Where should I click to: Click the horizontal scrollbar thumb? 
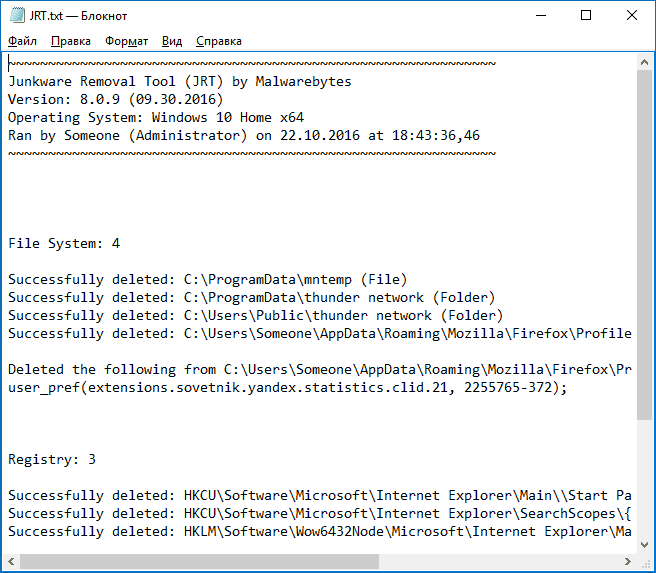point(199,561)
